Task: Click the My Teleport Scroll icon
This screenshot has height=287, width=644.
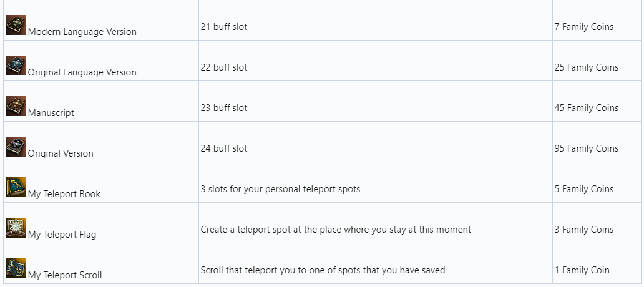Action: tap(16, 268)
